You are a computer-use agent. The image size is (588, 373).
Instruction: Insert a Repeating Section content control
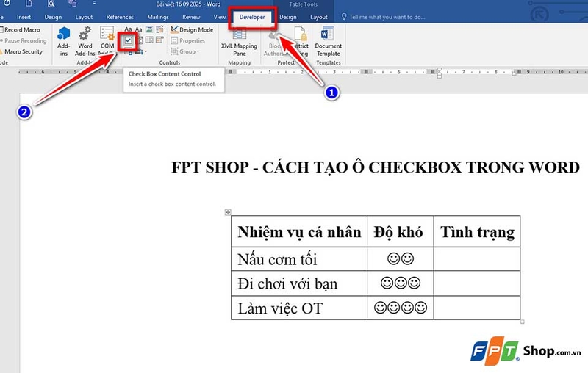[x=129, y=51]
